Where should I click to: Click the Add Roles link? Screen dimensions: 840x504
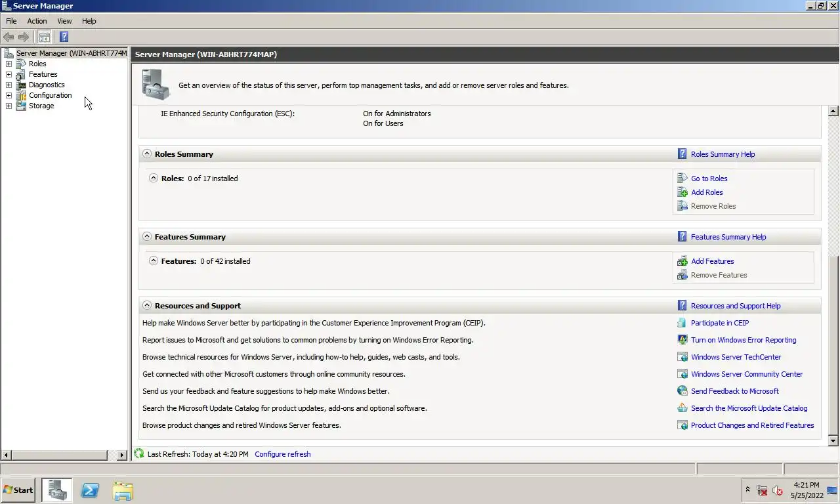point(707,192)
